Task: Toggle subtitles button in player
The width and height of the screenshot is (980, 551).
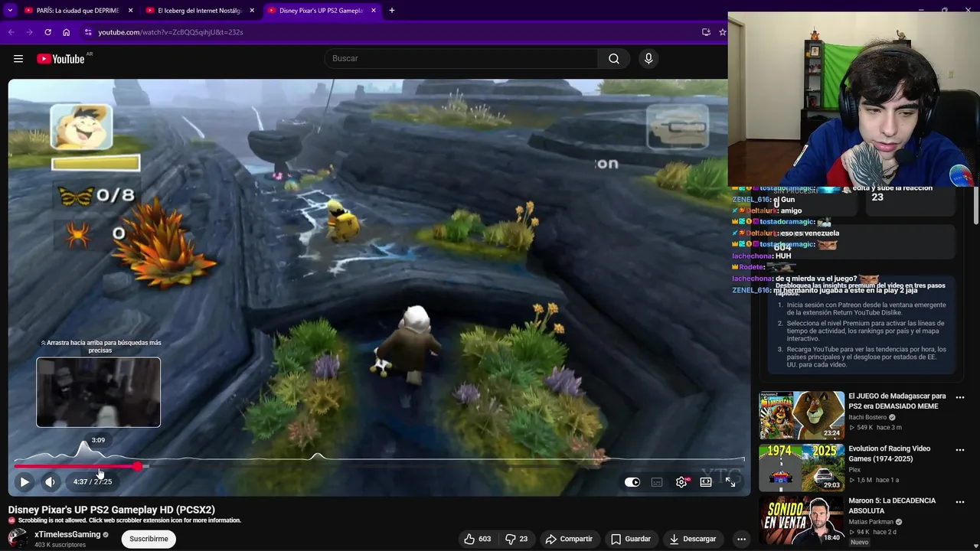Action: (x=657, y=482)
